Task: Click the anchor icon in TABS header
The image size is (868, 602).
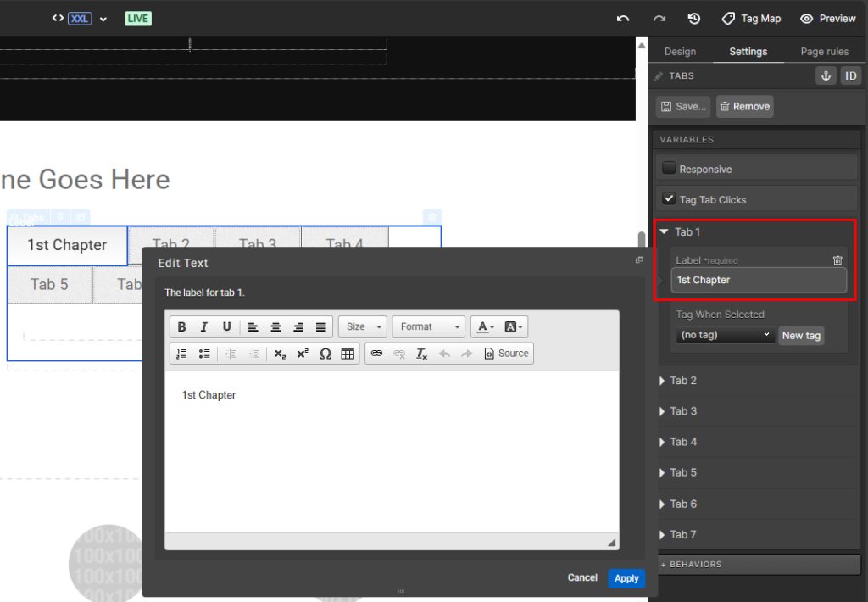Action: 826,75
